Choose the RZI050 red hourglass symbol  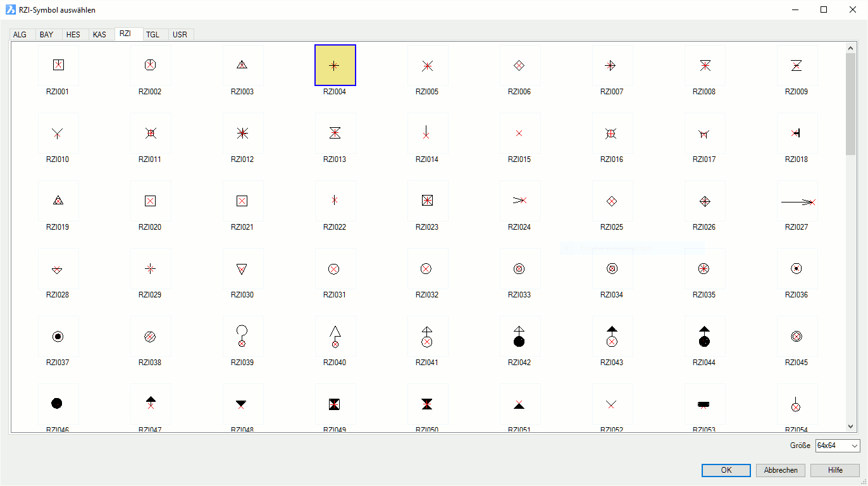click(428, 404)
